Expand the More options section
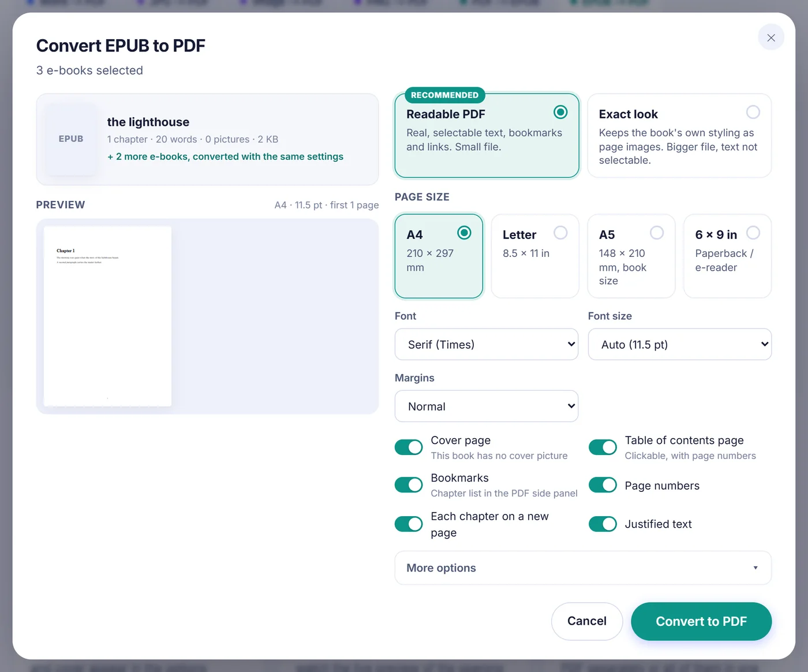 pos(583,568)
